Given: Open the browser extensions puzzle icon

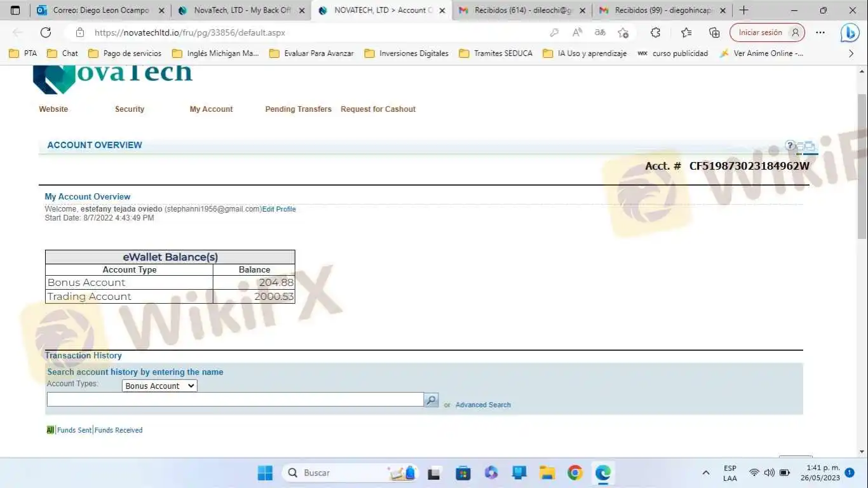Looking at the screenshot, I should pyautogui.click(x=655, y=32).
